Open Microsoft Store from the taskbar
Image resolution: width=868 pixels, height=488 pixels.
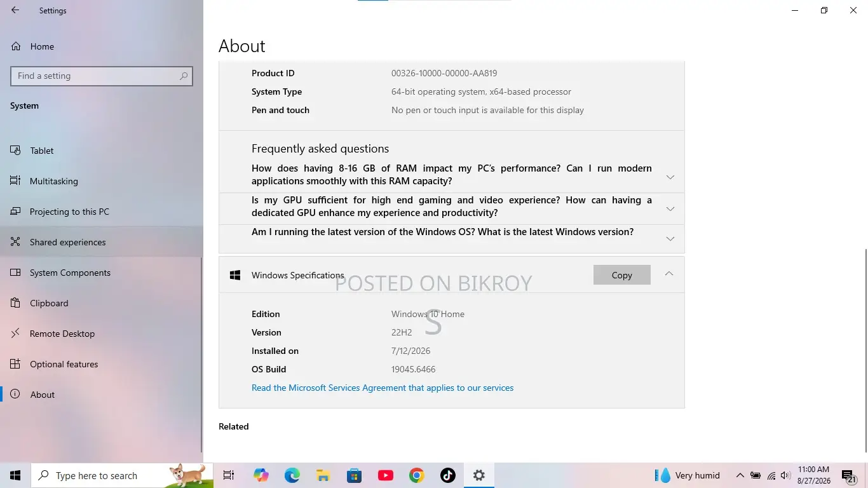tap(354, 475)
